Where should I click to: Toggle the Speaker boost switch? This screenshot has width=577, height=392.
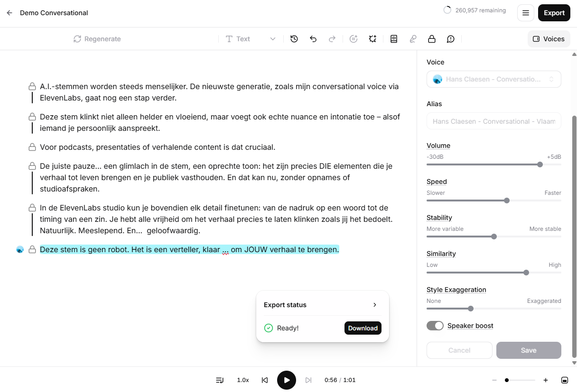[x=435, y=326]
